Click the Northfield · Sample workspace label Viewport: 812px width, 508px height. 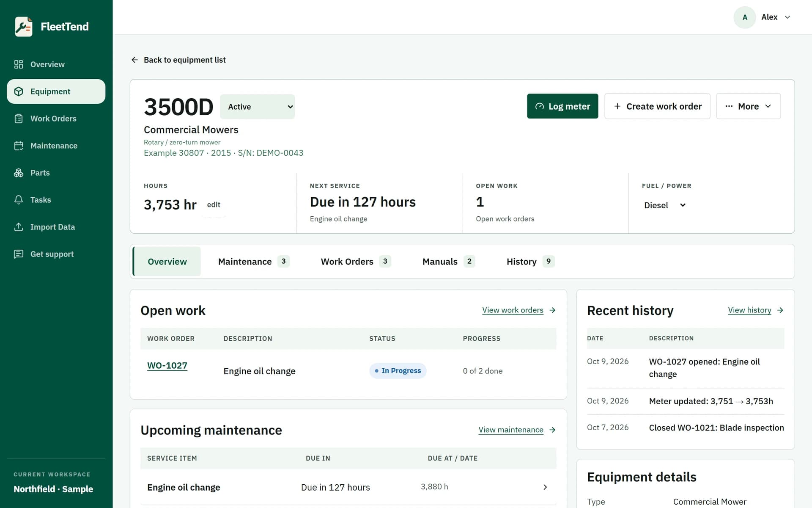[x=53, y=489]
